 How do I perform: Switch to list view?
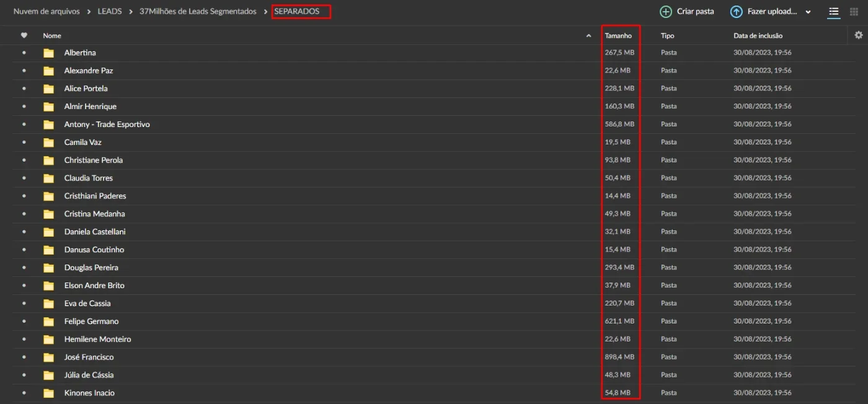[x=834, y=12]
